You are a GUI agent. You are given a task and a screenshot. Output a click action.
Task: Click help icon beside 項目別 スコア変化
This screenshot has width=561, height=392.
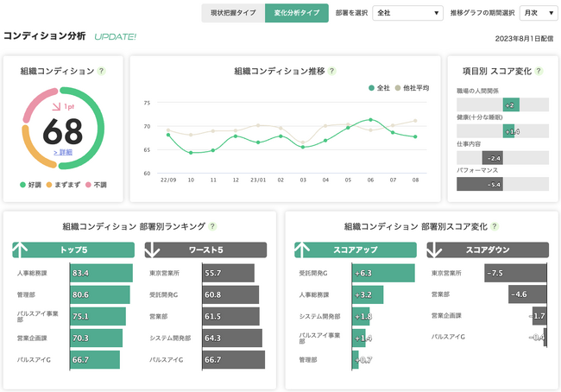coord(537,69)
